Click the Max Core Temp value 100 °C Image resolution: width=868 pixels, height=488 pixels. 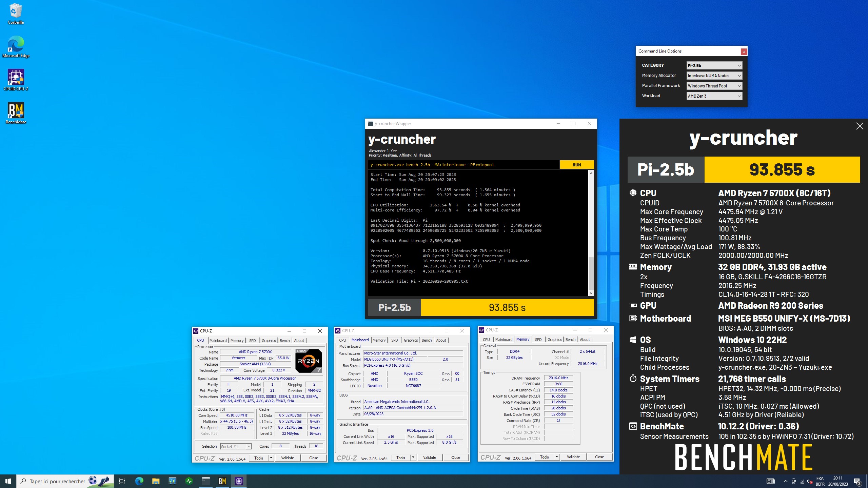[728, 229]
